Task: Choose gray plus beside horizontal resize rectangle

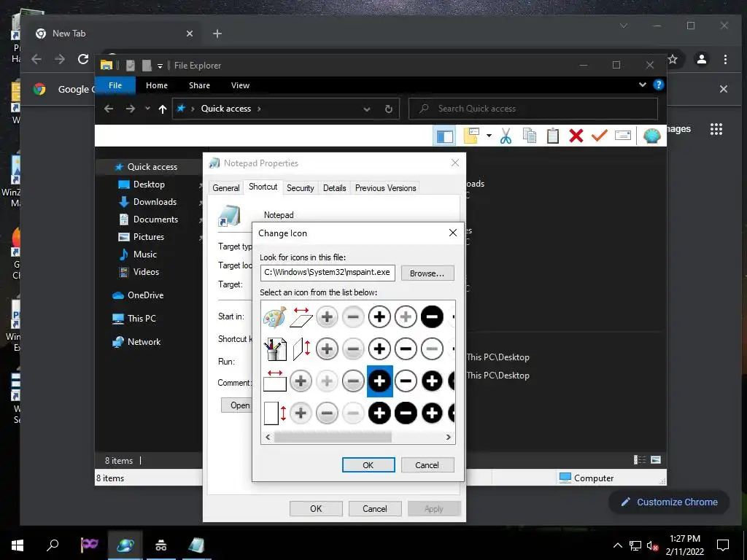Action: click(x=301, y=381)
